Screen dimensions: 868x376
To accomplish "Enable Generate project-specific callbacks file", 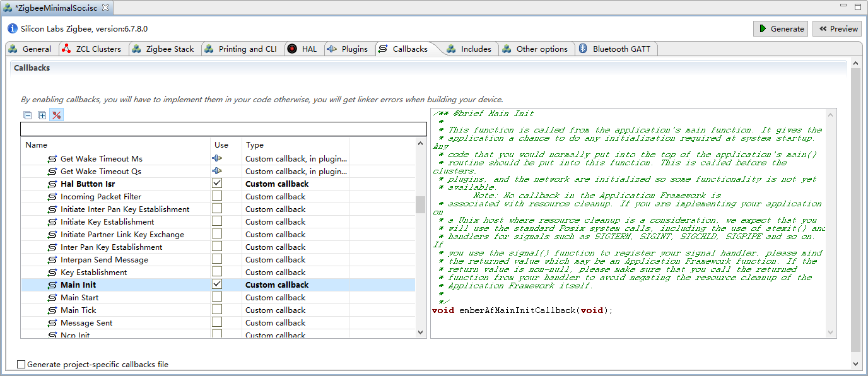I will tap(21, 365).
